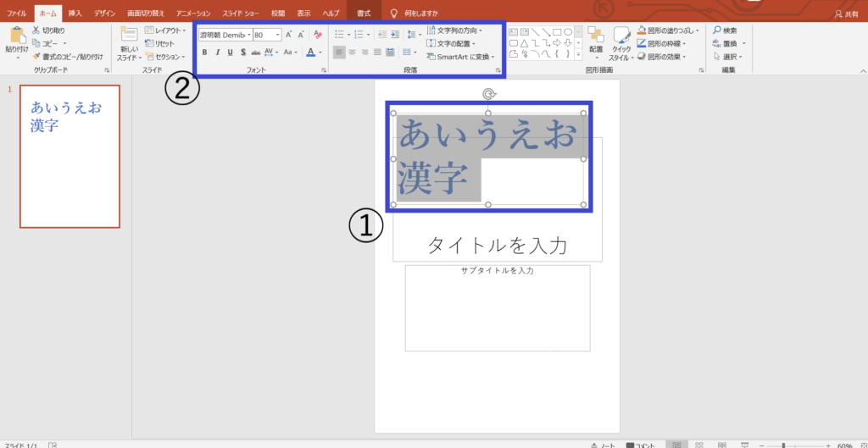868x448 pixels.
Task: Toggle Underline formatting
Action: pyautogui.click(x=231, y=53)
